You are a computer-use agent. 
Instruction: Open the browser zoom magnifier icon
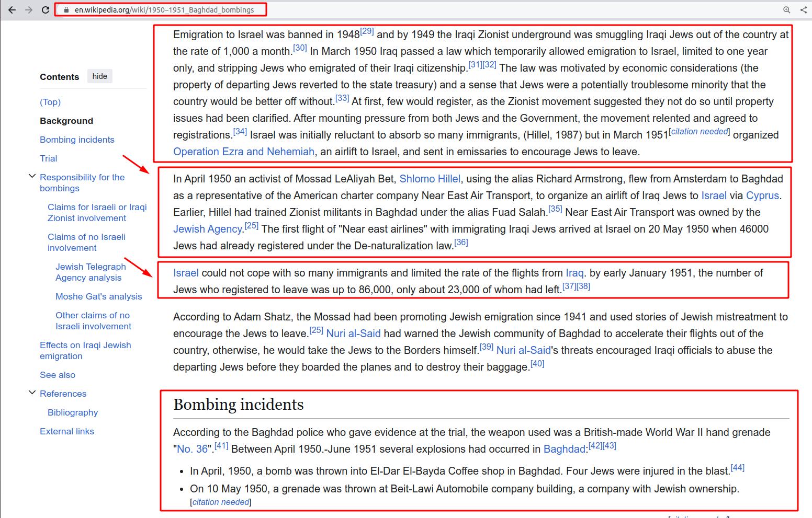pyautogui.click(x=786, y=10)
